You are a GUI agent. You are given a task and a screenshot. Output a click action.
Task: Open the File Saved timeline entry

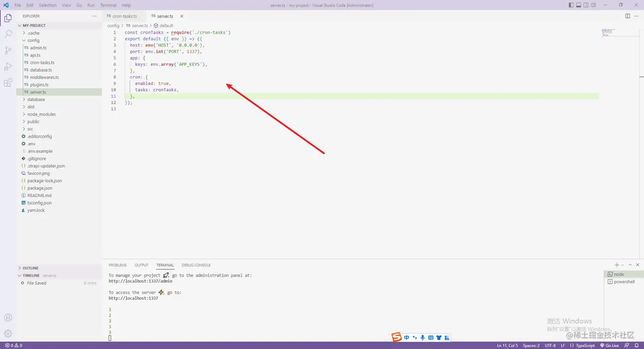coord(60,283)
